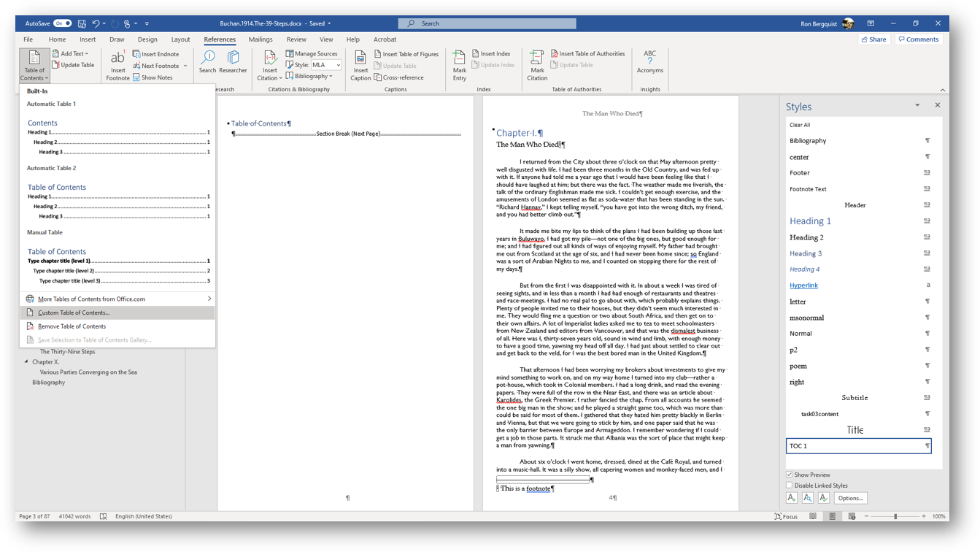Switch to the Mailings tab
Viewport: 980px width, 552px height.
261,39
